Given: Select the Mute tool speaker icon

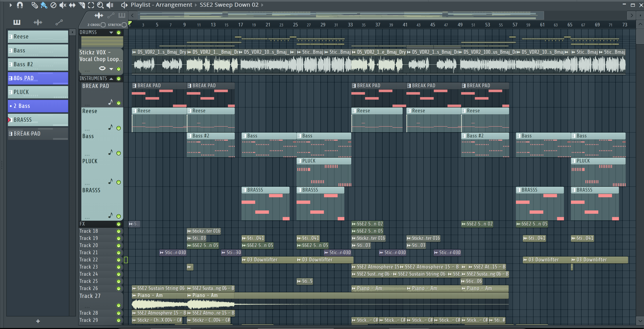Looking at the screenshot, I should 63,5.
